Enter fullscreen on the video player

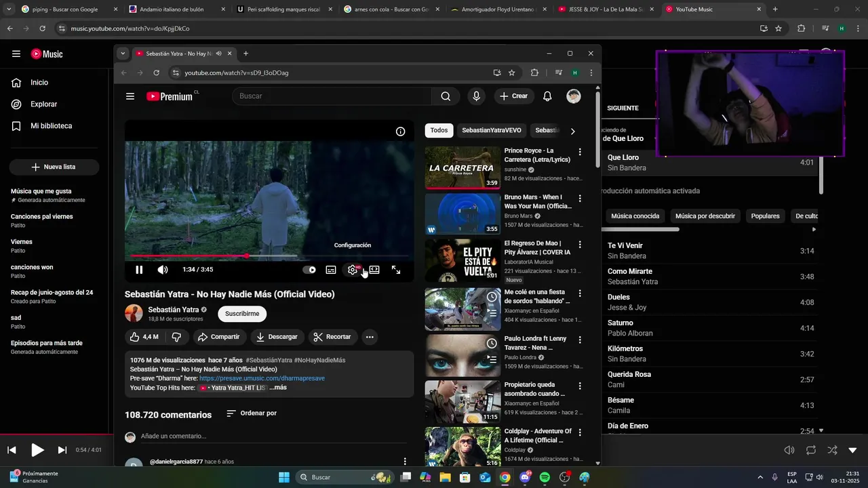click(396, 270)
